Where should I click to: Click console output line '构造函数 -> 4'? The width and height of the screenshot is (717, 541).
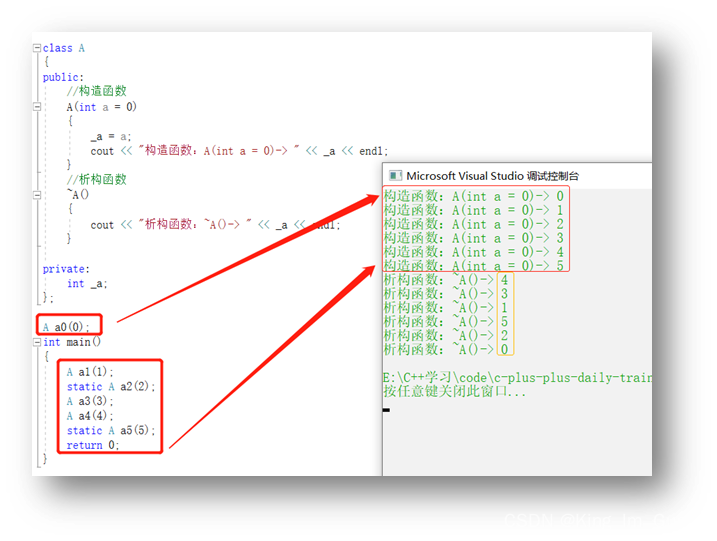click(474, 252)
